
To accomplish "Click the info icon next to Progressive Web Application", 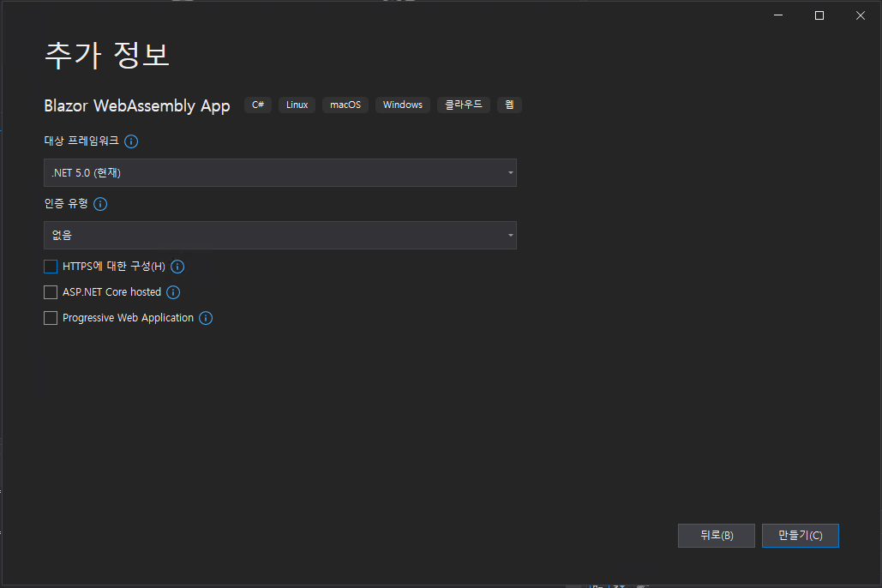I will coord(206,318).
